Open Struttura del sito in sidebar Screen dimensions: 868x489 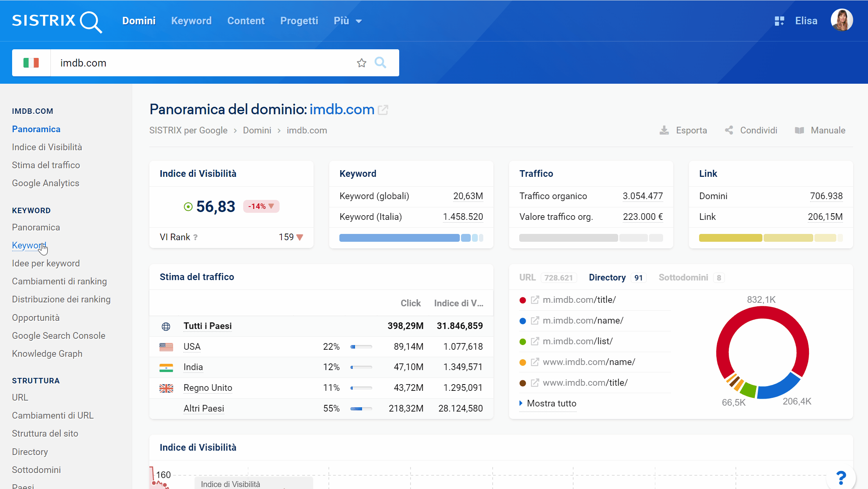pyautogui.click(x=45, y=433)
